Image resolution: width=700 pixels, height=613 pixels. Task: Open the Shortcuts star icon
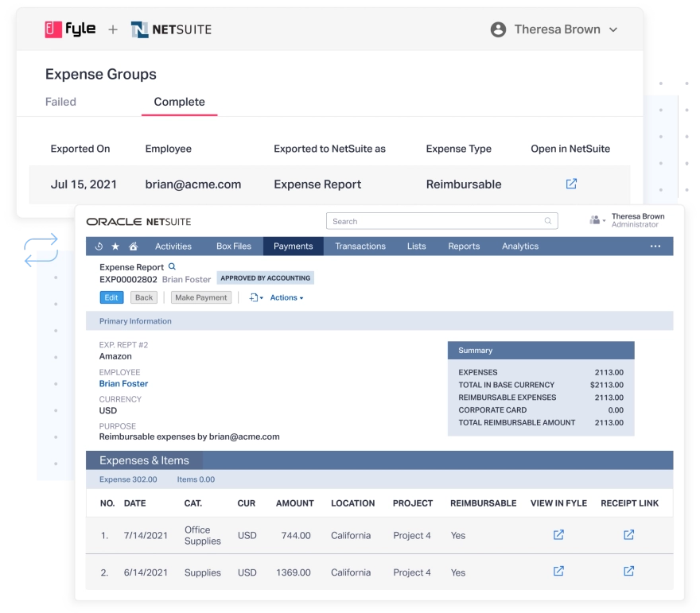[115, 246]
